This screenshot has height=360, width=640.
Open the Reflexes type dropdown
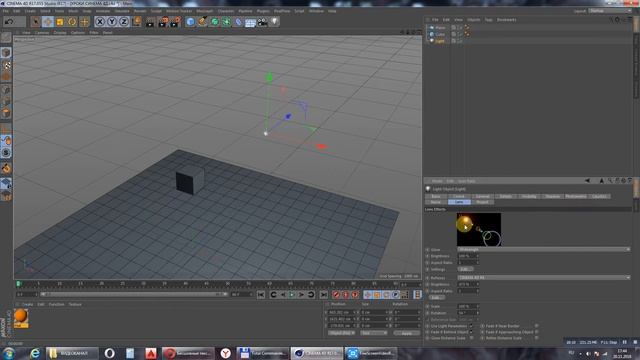click(x=544, y=278)
